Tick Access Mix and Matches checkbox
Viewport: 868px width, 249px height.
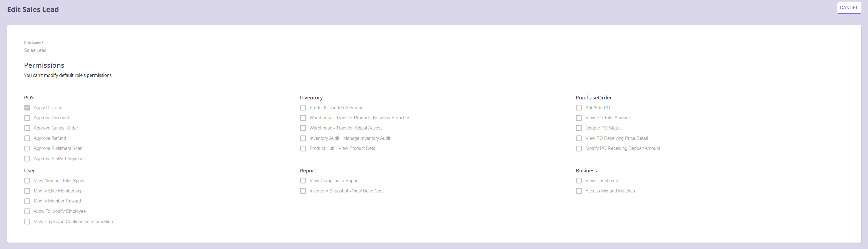click(x=579, y=191)
